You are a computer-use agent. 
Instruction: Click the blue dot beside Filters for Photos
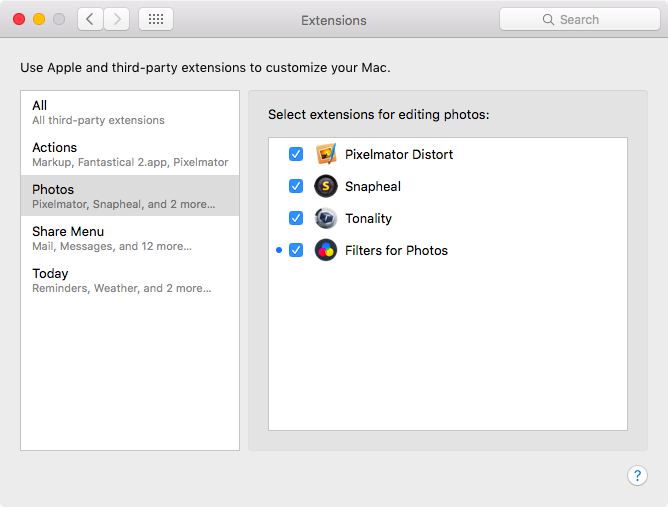tap(279, 250)
